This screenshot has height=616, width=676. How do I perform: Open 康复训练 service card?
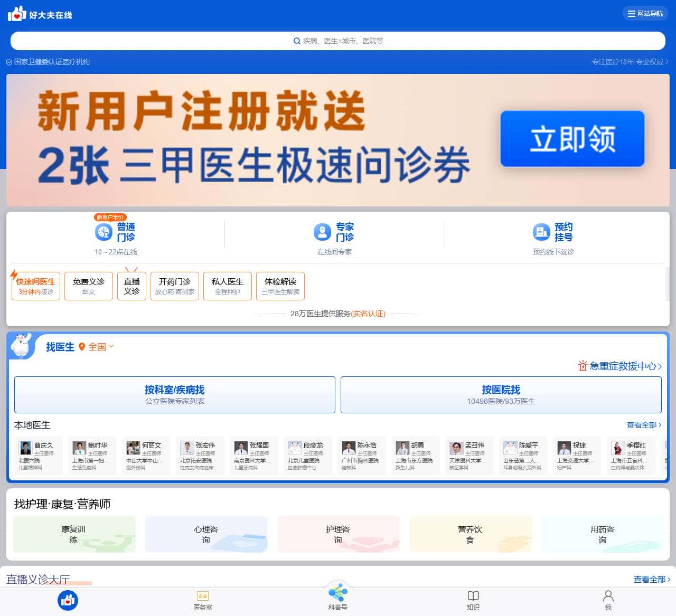tap(74, 534)
